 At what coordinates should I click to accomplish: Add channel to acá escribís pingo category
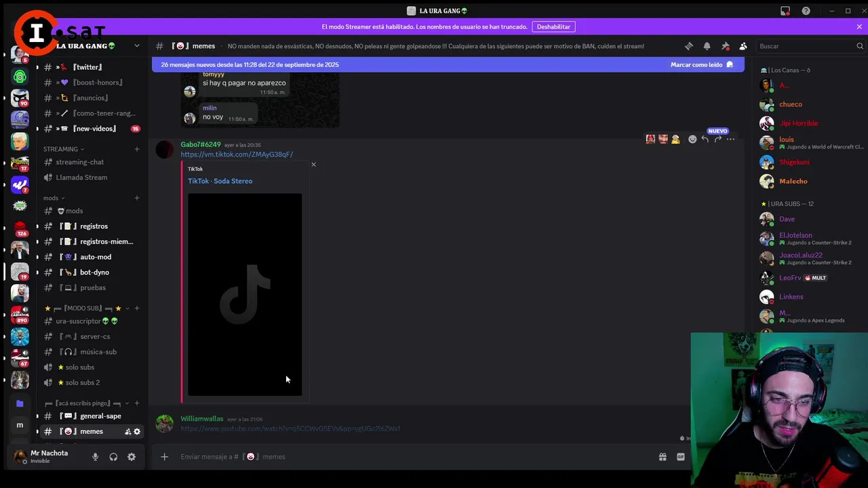pyautogui.click(x=137, y=403)
